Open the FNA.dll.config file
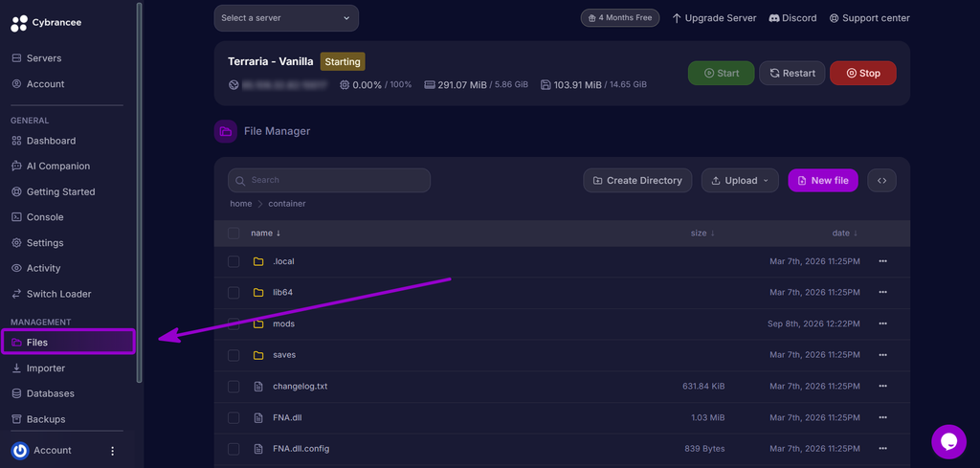Screen dimensions: 980x468 pyautogui.click(x=301, y=449)
